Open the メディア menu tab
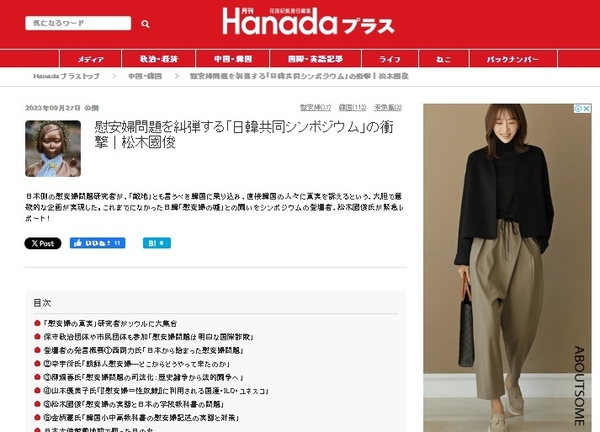 (x=91, y=59)
